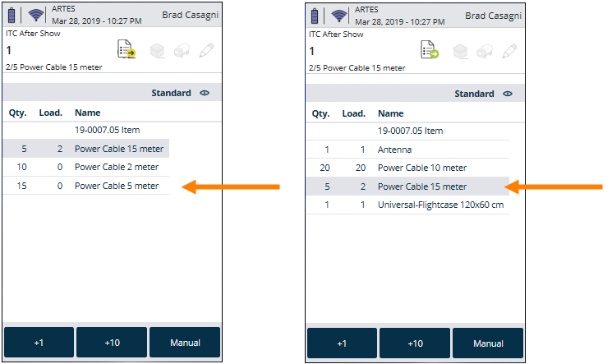
Task: Toggle the Standard eye icon in right screen
Action: coord(508,94)
